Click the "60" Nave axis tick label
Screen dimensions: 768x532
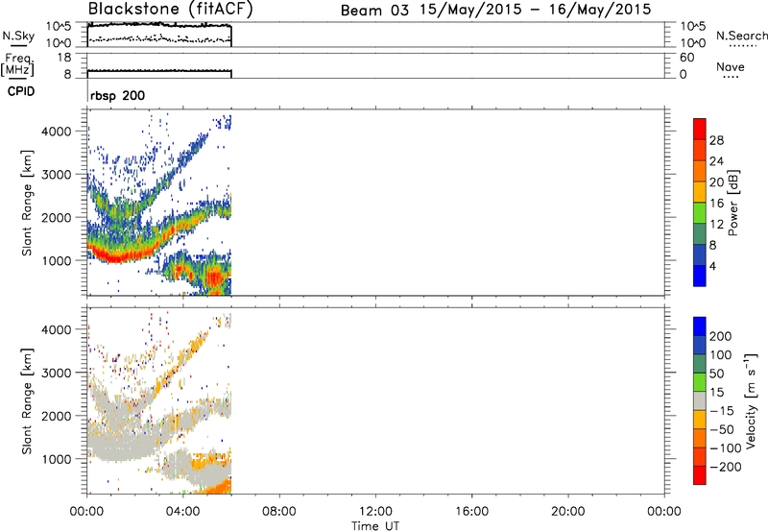(x=686, y=58)
